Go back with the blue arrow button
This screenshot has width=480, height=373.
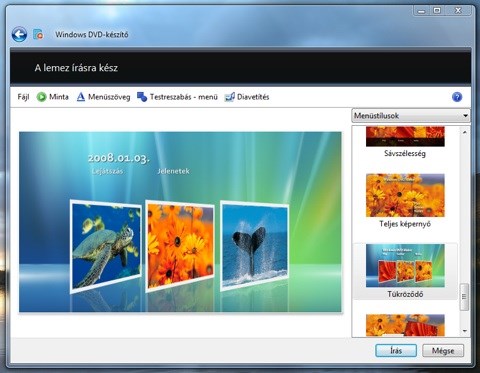pyautogui.click(x=19, y=35)
